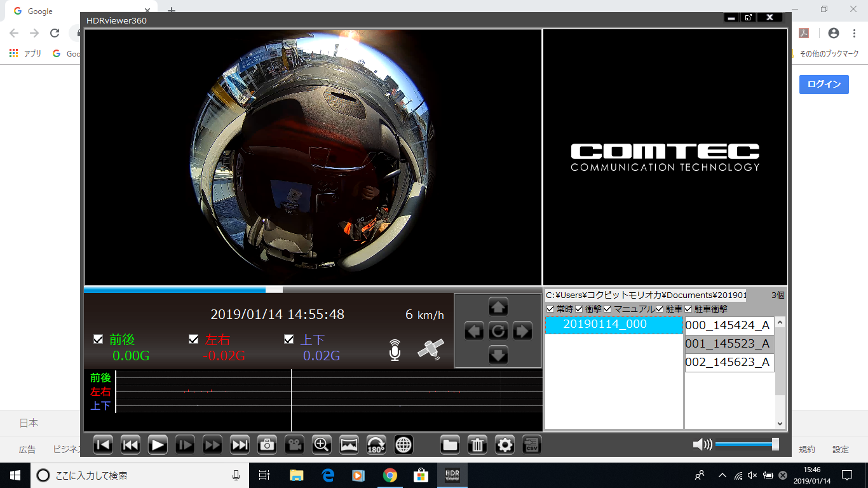Viewport: 868px width, 488px height.
Task: Uncheck the 前後 G-sensor checkbox
Action: coord(98,339)
